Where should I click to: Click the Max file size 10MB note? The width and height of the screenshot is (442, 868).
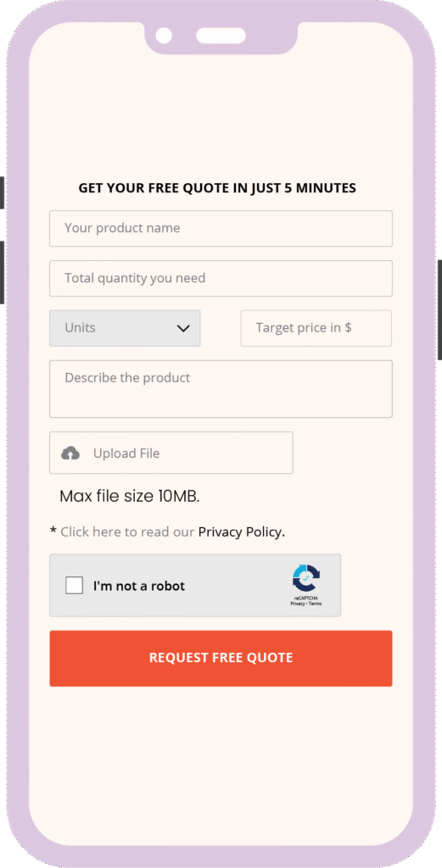(x=130, y=496)
